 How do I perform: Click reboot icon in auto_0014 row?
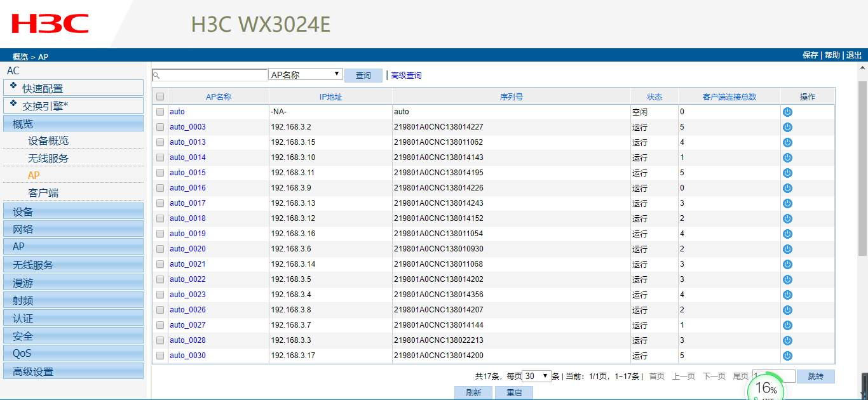[x=787, y=157]
